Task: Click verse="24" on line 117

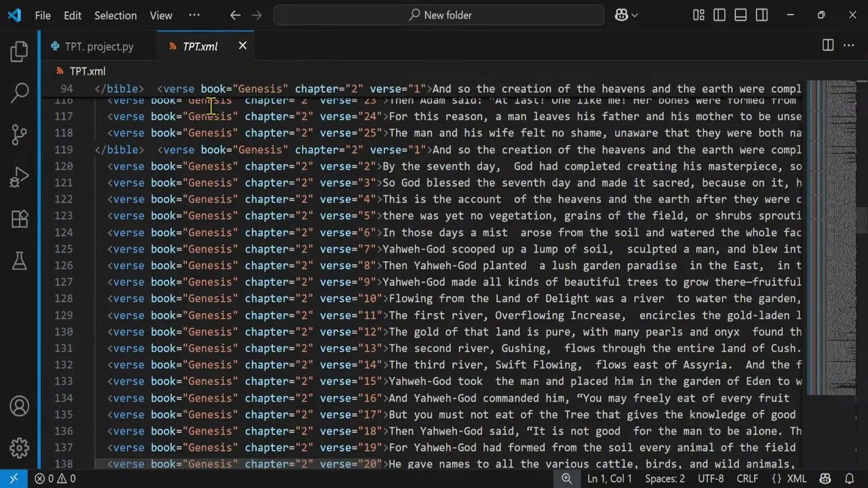Action: tap(351, 117)
